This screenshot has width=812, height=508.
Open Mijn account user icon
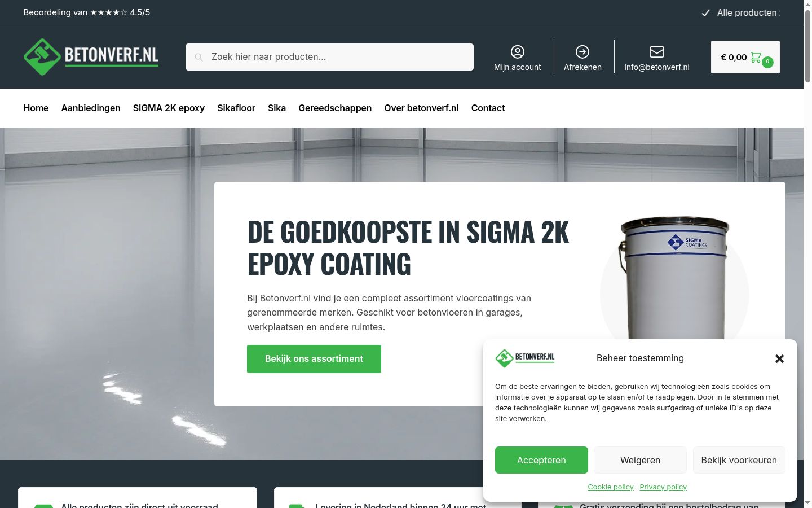[x=518, y=52]
